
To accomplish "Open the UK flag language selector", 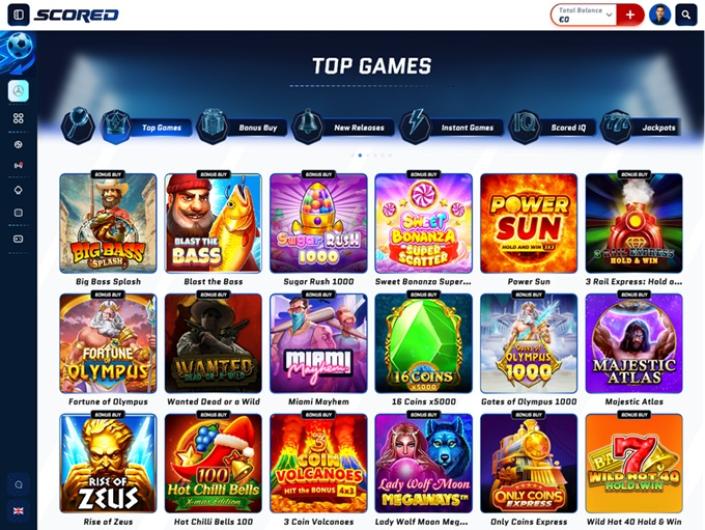I will [x=18, y=511].
